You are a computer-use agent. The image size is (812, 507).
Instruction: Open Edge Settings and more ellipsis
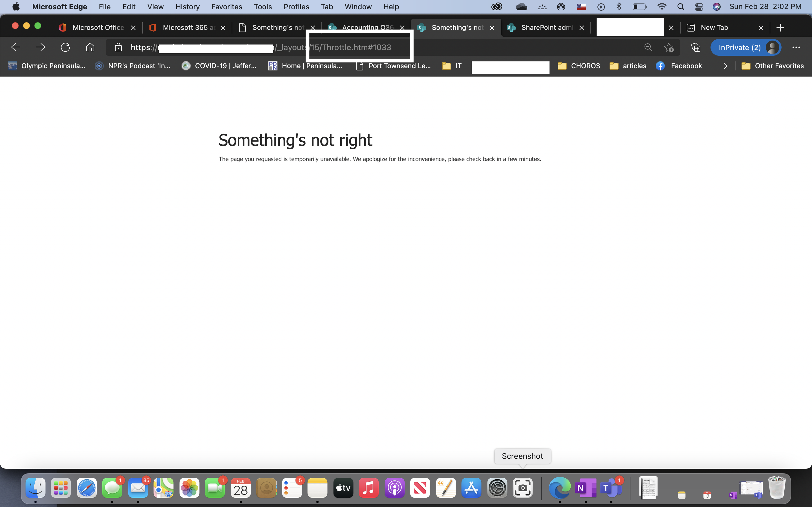tap(796, 47)
